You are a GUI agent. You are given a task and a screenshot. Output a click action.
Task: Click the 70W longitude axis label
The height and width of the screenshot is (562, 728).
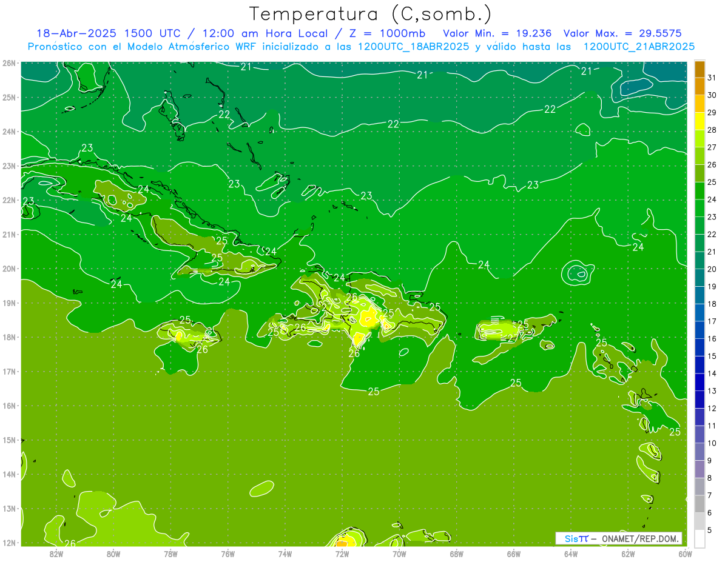[x=399, y=553]
